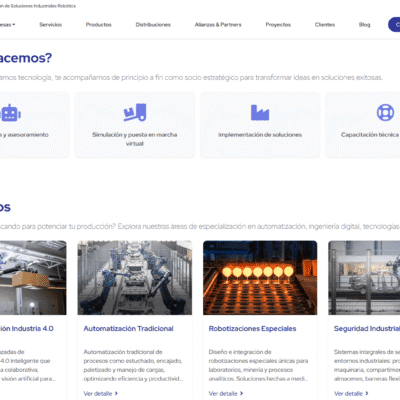The height and width of the screenshot is (400, 400).
Task: Click the Automatización Tradicional card title
Action: click(128, 329)
